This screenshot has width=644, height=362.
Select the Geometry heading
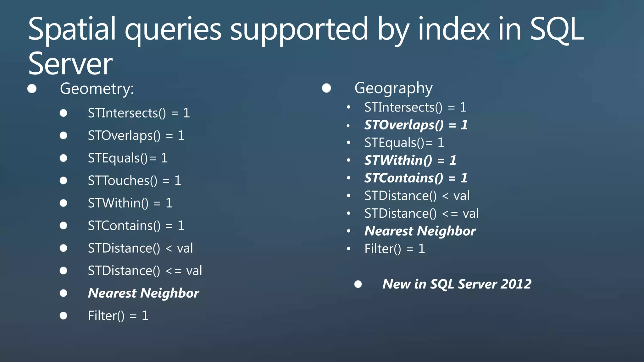click(x=97, y=89)
